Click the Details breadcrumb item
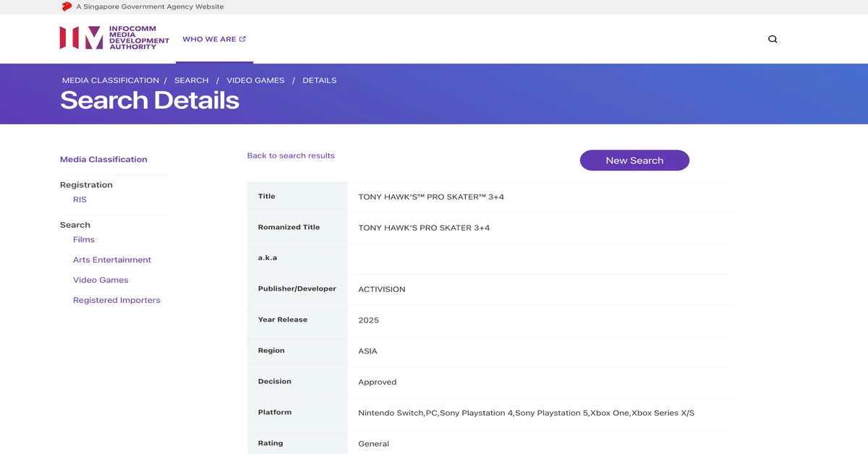This screenshot has height=454, width=868. point(319,80)
